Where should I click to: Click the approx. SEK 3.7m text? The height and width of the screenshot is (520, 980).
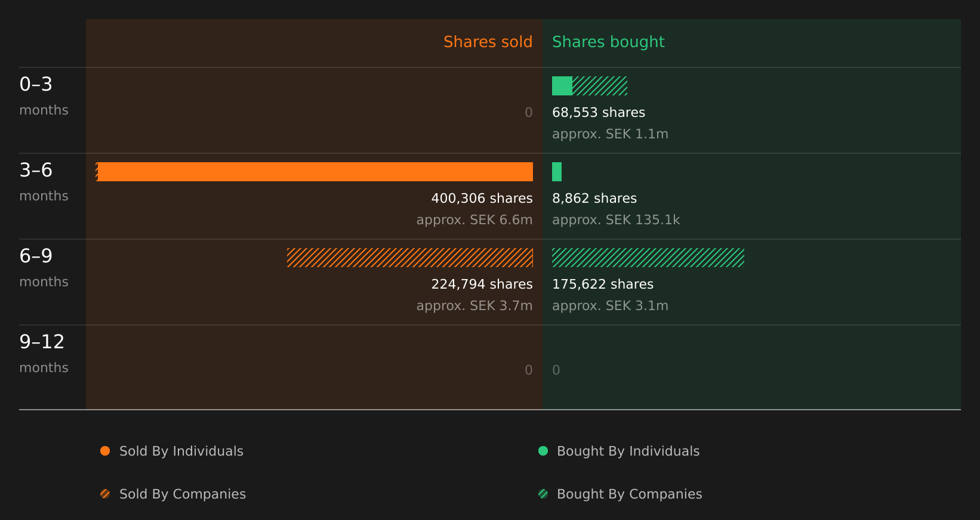point(474,305)
